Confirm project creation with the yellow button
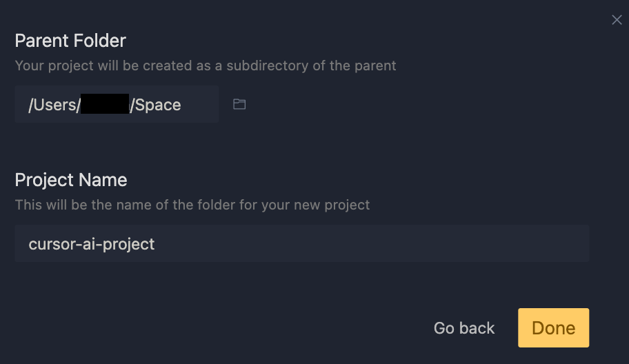 pyautogui.click(x=553, y=327)
